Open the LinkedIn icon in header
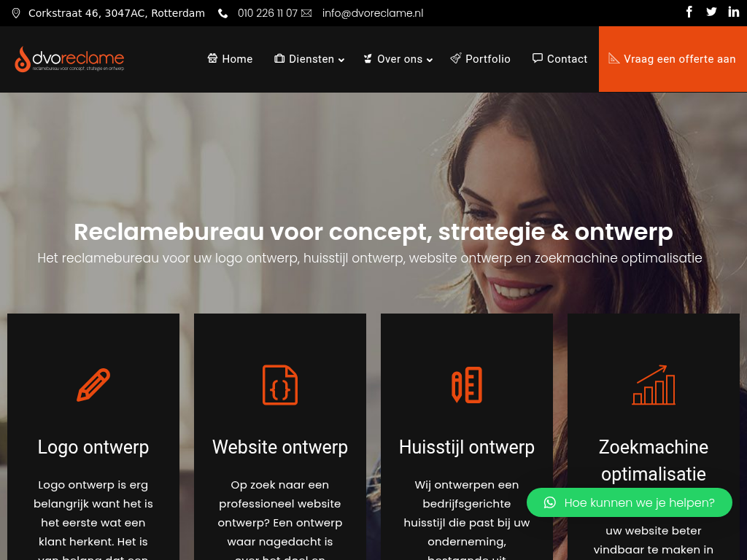This screenshot has height=560, width=747. pyautogui.click(x=734, y=12)
